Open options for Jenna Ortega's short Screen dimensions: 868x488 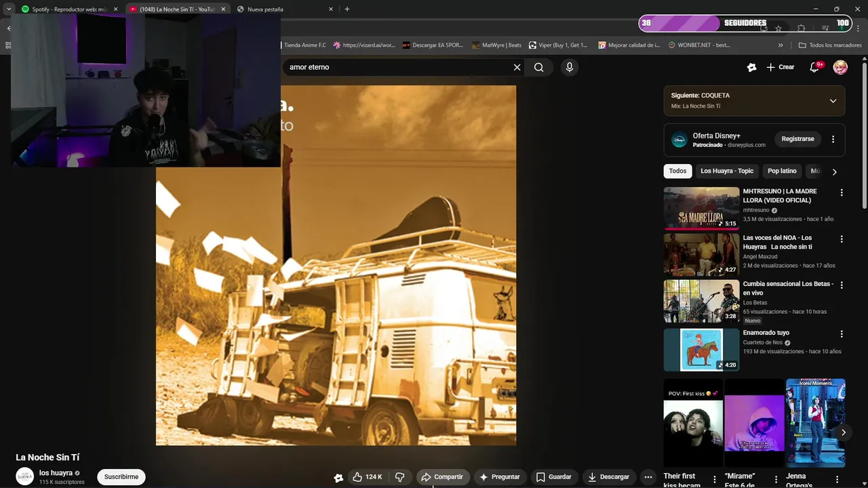(837, 479)
